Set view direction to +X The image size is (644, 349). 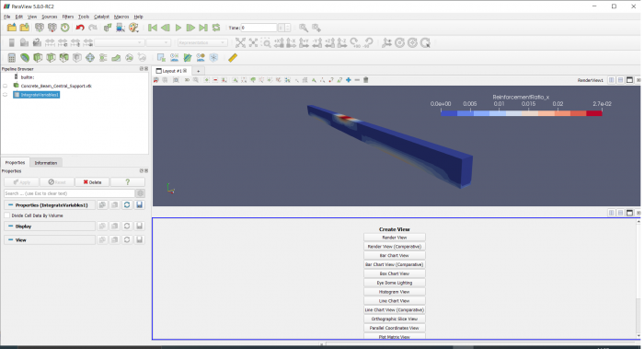pyautogui.click(x=279, y=42)
